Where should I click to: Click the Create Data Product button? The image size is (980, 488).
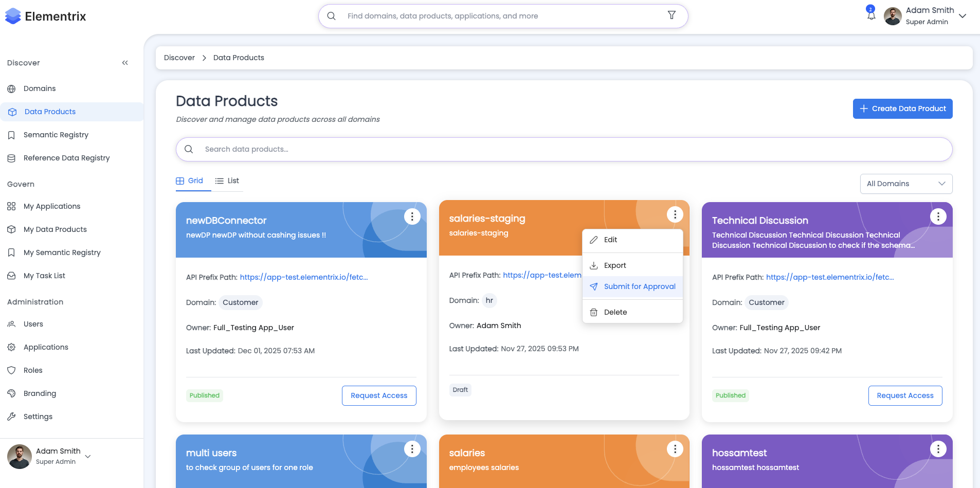(x=902, y=109)
